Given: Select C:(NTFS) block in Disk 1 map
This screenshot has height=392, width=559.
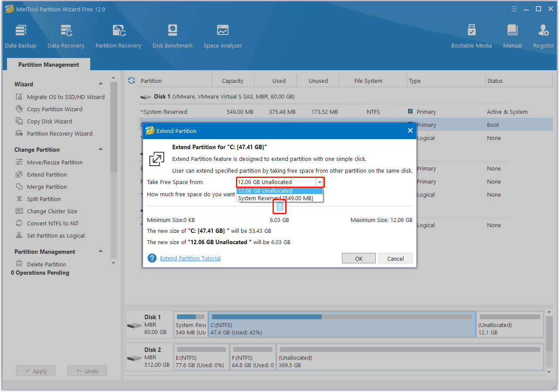Looking at the screenshot, I should click(x=342, y=324).
